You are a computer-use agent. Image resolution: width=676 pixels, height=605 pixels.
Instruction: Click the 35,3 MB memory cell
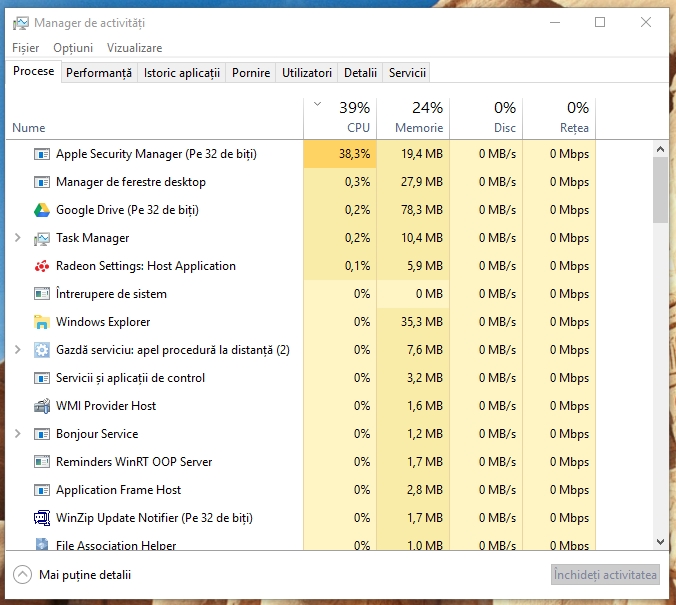click(413, 322)
